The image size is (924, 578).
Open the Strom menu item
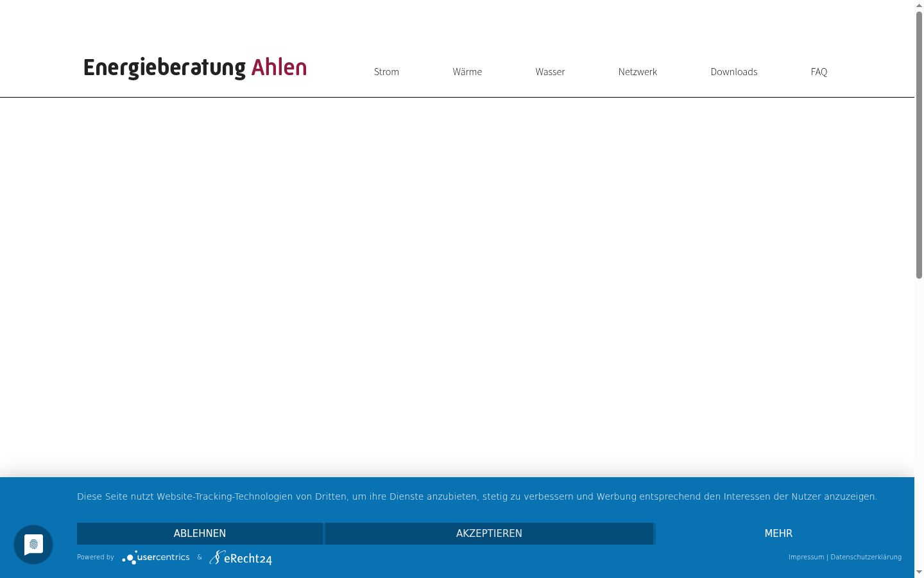tap(386, 72)
